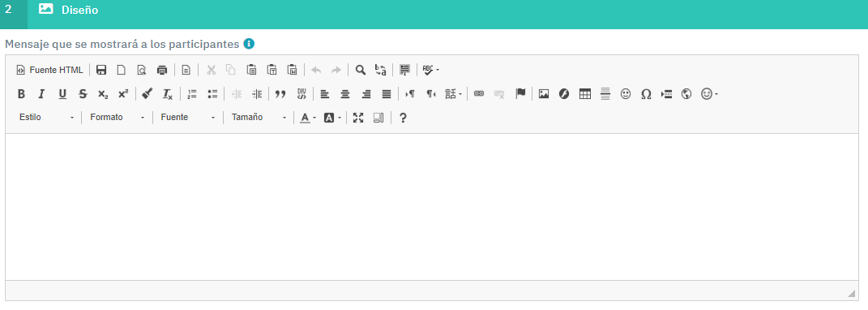The width and height of the screenshot is (868, 310).
Task: Open the Estilo dropdown
Action: pos(46,118)
